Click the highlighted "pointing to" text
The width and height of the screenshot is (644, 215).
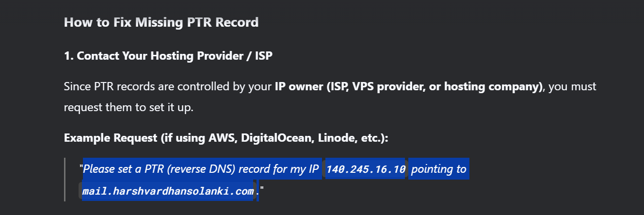coord(439,169)
